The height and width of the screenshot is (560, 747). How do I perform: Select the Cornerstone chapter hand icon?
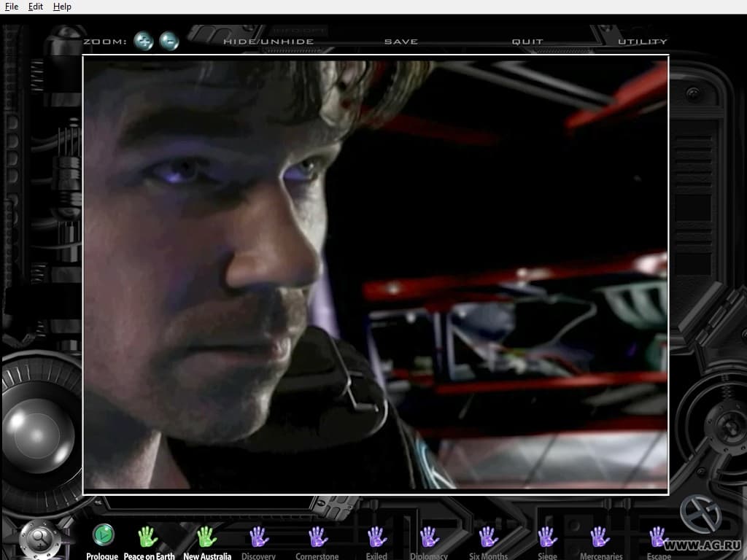click(318, 537)
